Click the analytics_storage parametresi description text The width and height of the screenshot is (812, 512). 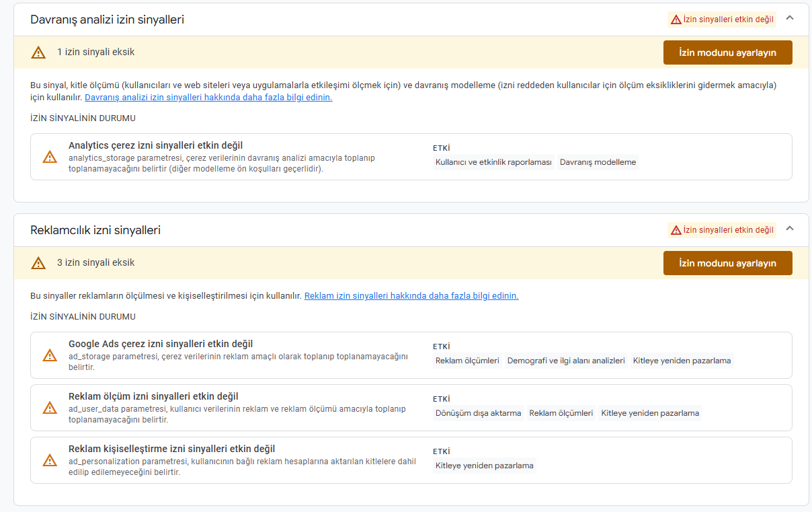[x=222, y=163]
